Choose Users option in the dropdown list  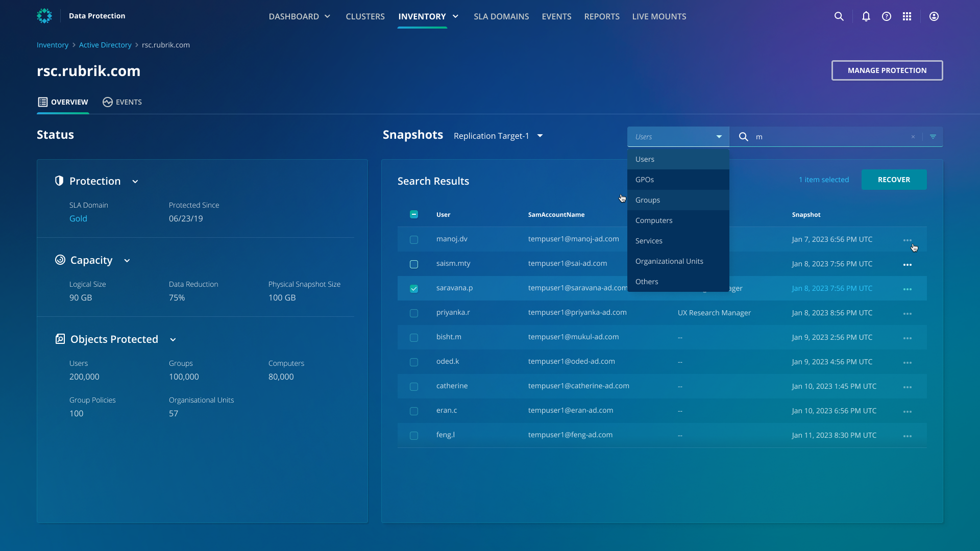pos(678,159)
